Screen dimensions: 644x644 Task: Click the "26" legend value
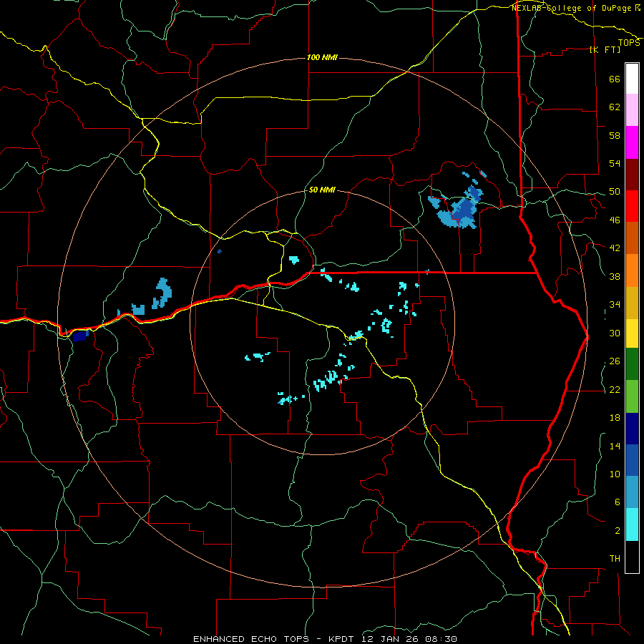click(x=615, y=361)
